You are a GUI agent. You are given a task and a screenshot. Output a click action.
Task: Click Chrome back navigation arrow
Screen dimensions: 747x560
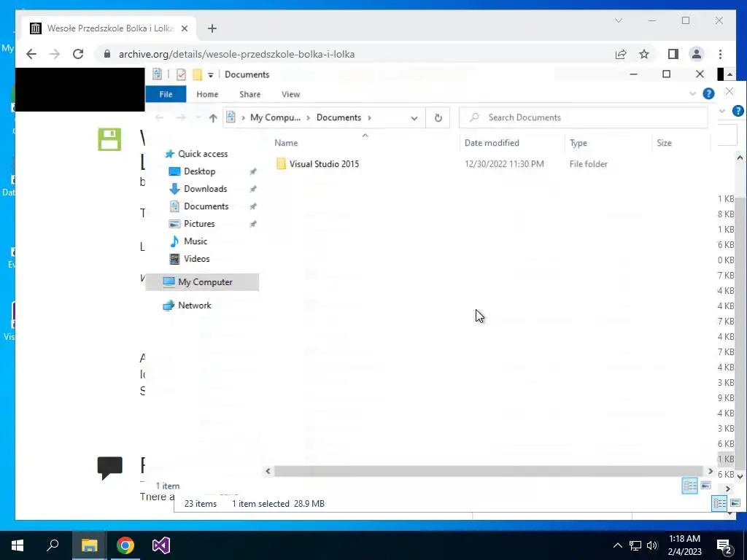click(31, 54)
